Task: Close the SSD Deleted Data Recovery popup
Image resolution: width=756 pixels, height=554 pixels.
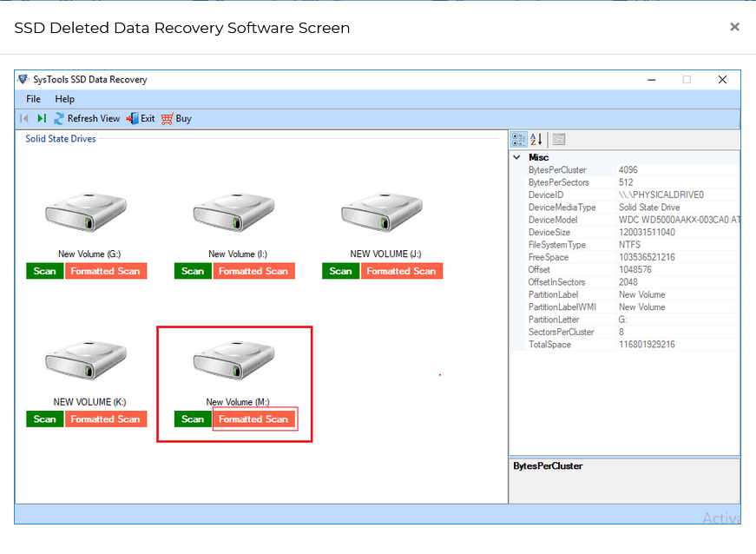Action: 734,27
